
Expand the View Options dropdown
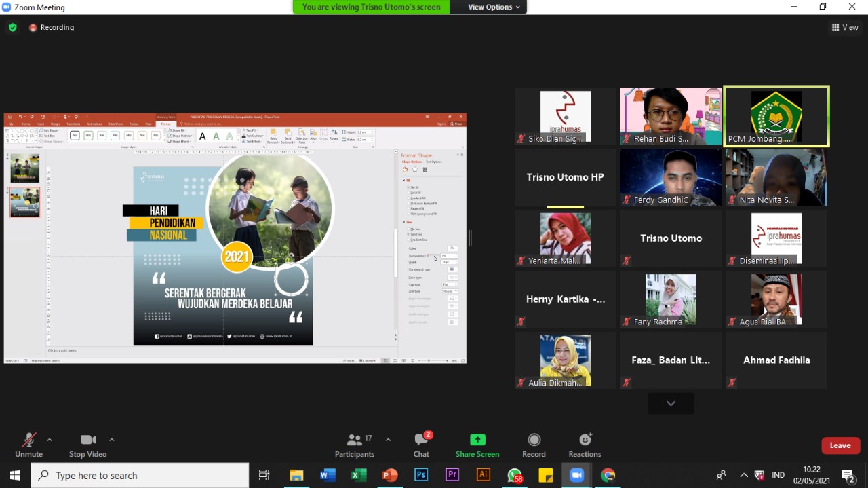coord(494,7)
